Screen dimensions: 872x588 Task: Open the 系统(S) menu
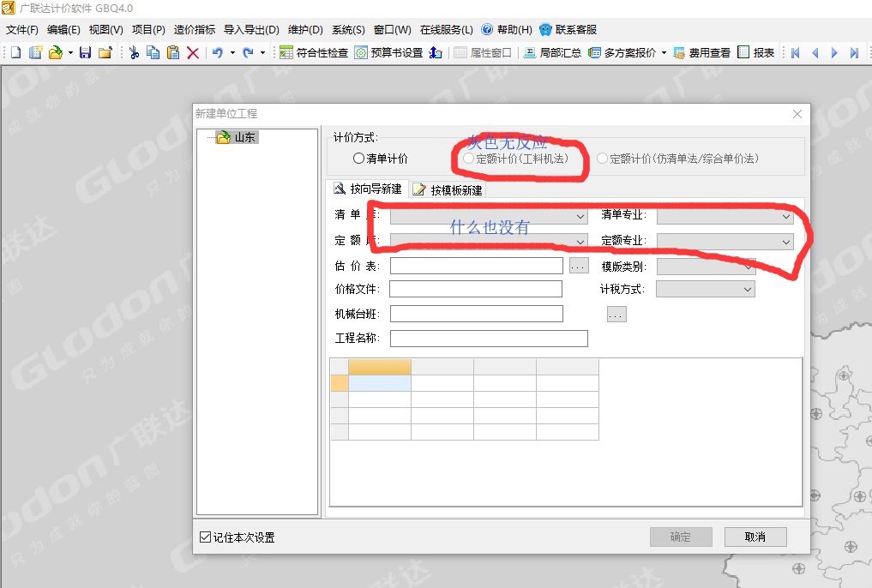click(x=348, y=30)
